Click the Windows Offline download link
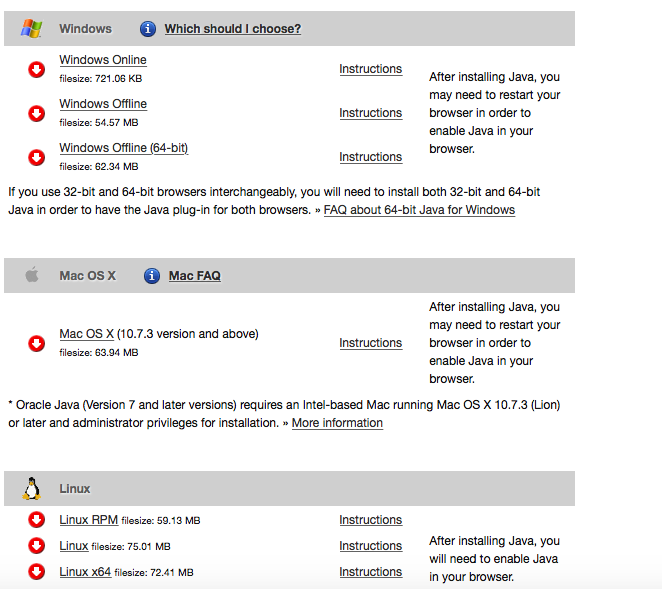This screenshot has height=589, width=662. pyautogui.click(x=102, y=104)
